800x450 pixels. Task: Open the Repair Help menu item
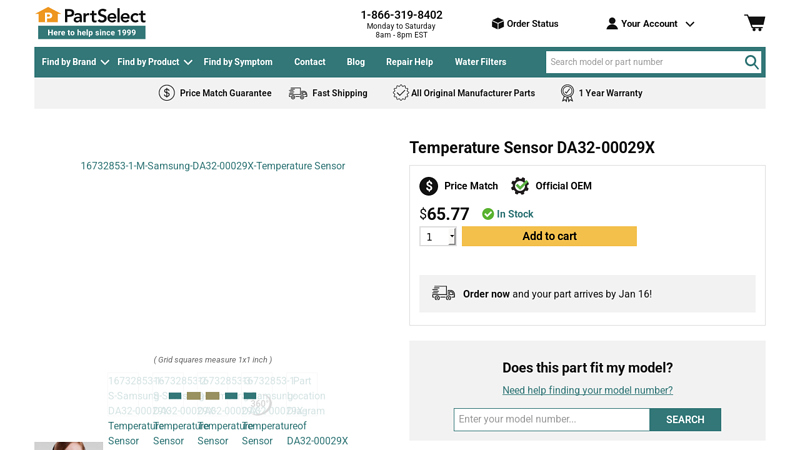click(409, 62)
